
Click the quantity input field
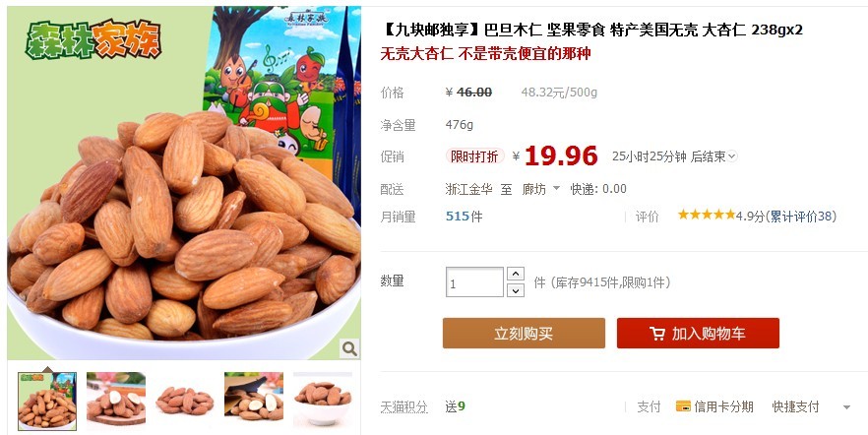[474, 282]
